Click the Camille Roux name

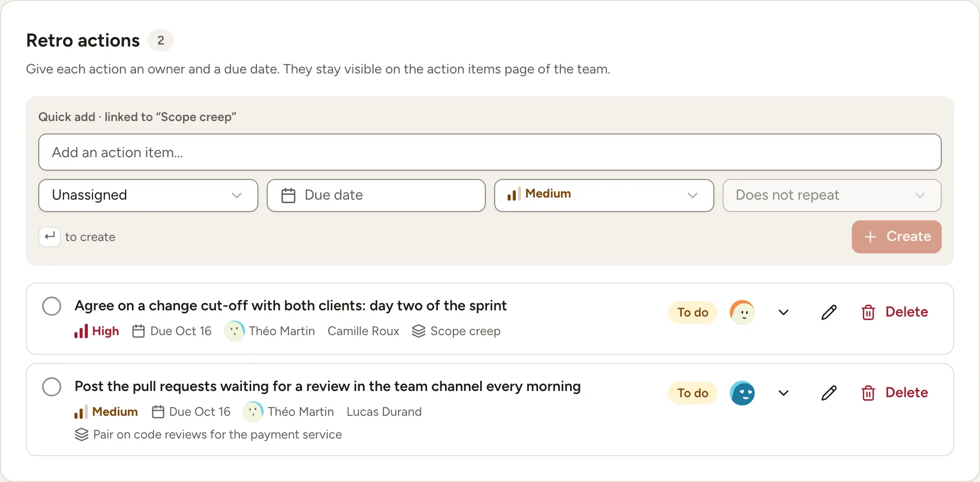pyautogui.click(x=363, y=331)
